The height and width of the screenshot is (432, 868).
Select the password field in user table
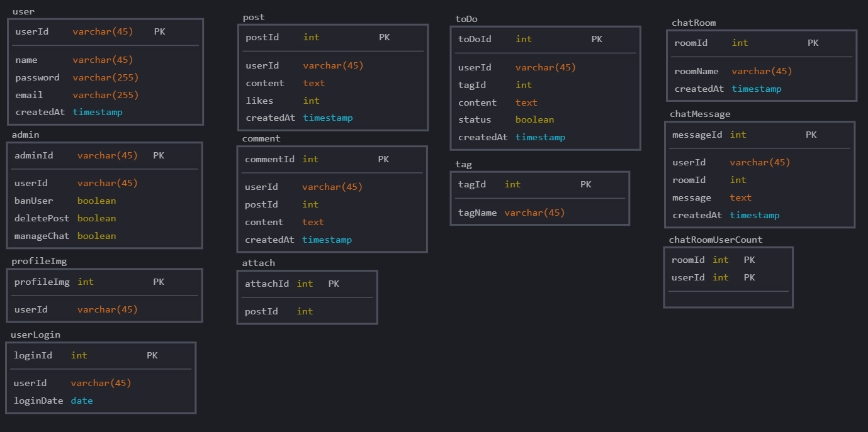point(37,77)
